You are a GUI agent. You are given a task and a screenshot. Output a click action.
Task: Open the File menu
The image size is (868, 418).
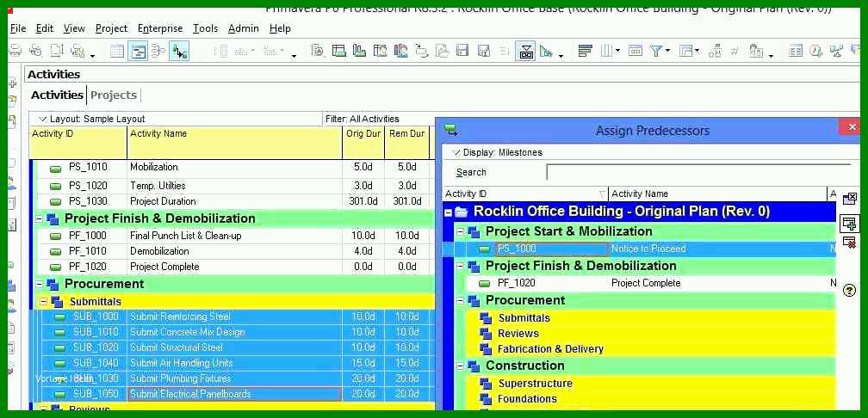coord(18,28)
